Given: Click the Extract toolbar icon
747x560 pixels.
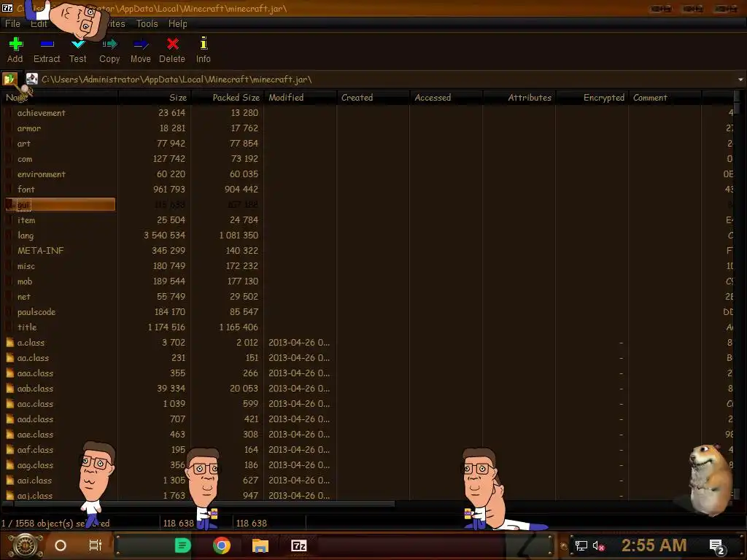Looking at the screenshot, I should point(47,44).
